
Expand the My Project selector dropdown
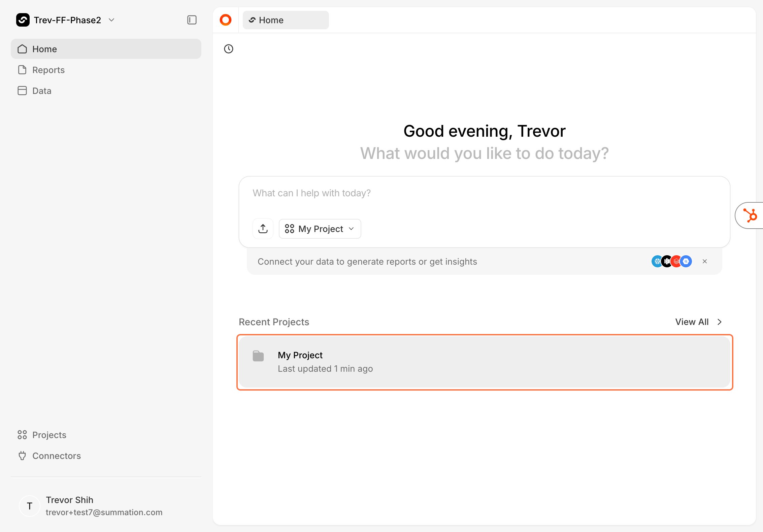tap(320, 229)
